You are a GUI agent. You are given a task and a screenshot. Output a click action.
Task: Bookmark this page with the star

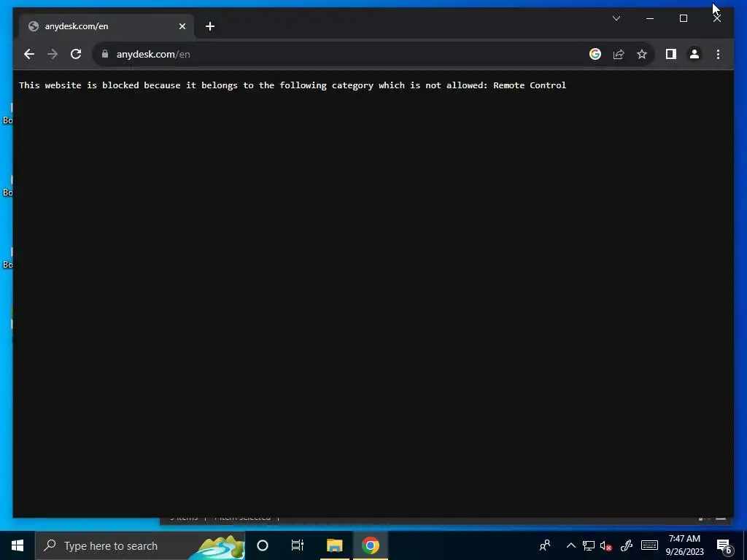pyautogui.click(x=642, y=54)
